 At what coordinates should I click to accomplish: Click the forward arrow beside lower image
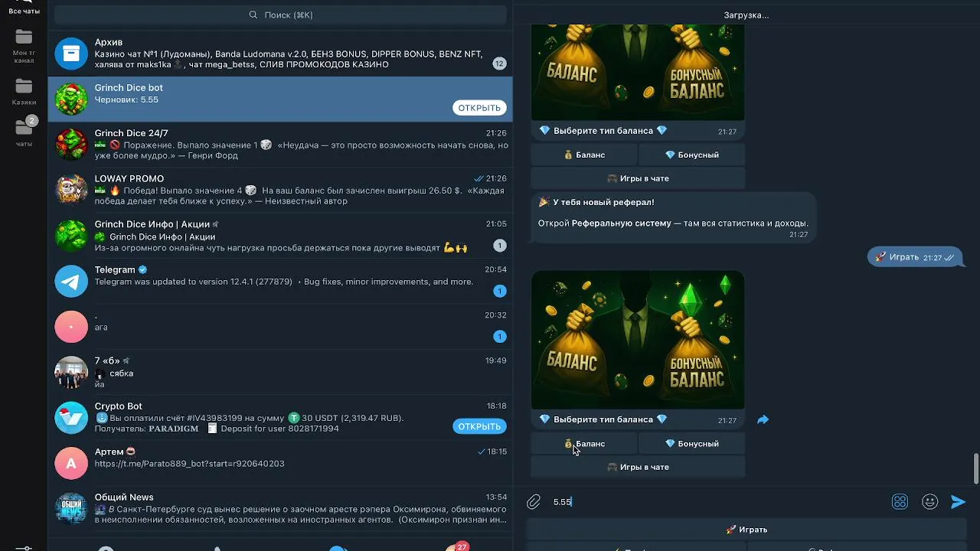(763, 419)
